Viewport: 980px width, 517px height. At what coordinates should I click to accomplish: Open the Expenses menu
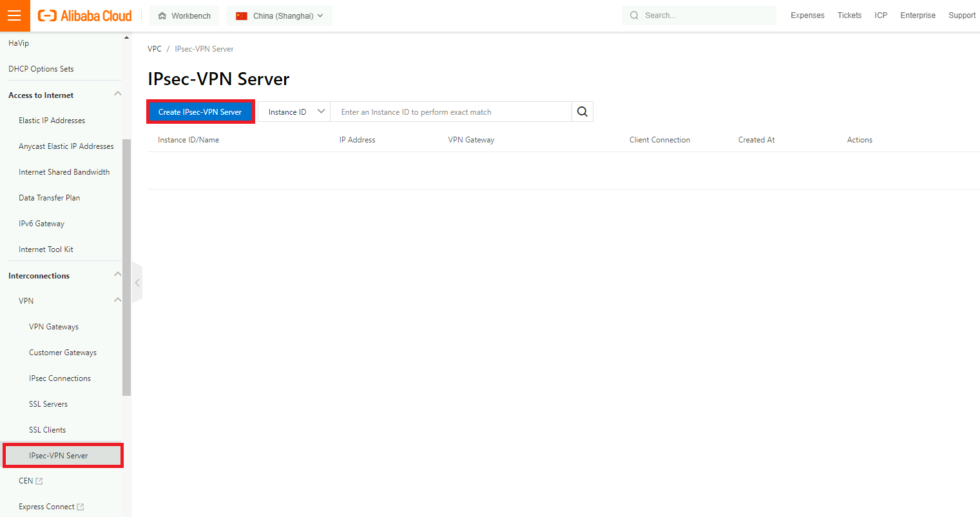[x=807, y=15]
